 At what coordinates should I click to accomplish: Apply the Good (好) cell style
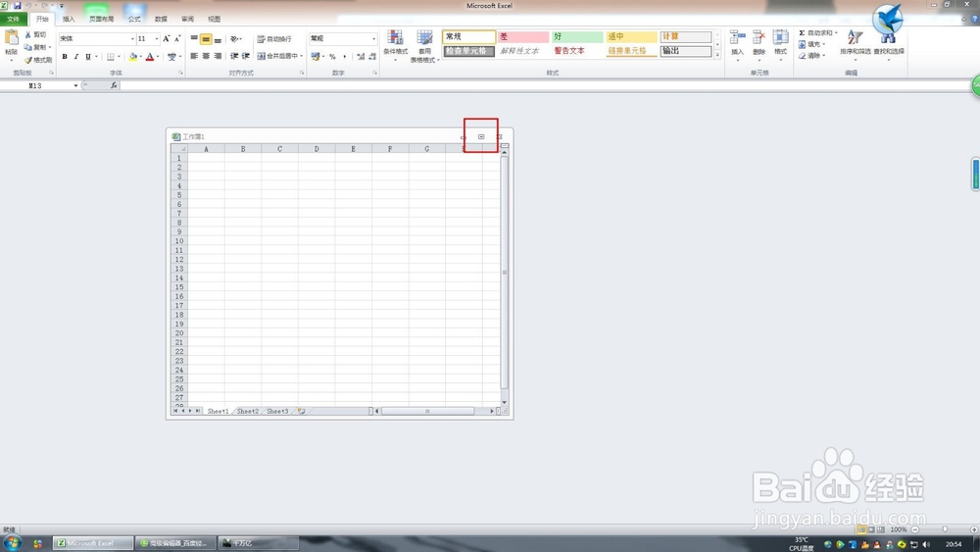click(x=577, y=37)
